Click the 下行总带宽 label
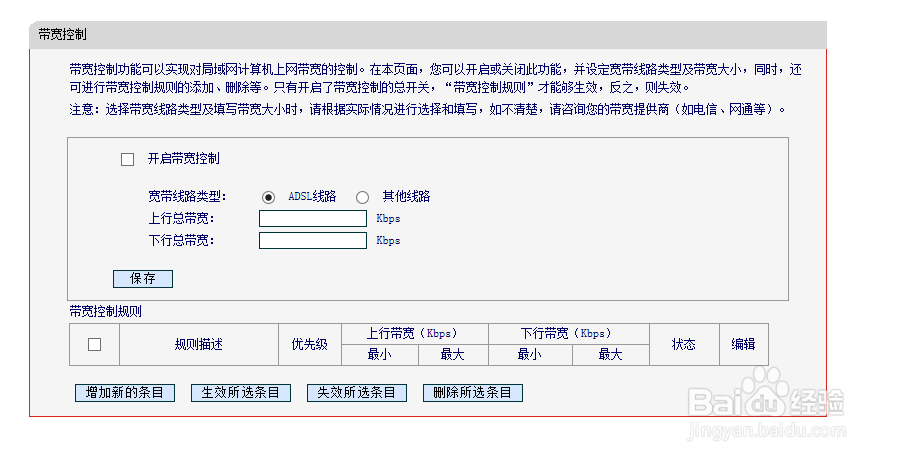Screen dimensions: 897x462 [181, 240]
